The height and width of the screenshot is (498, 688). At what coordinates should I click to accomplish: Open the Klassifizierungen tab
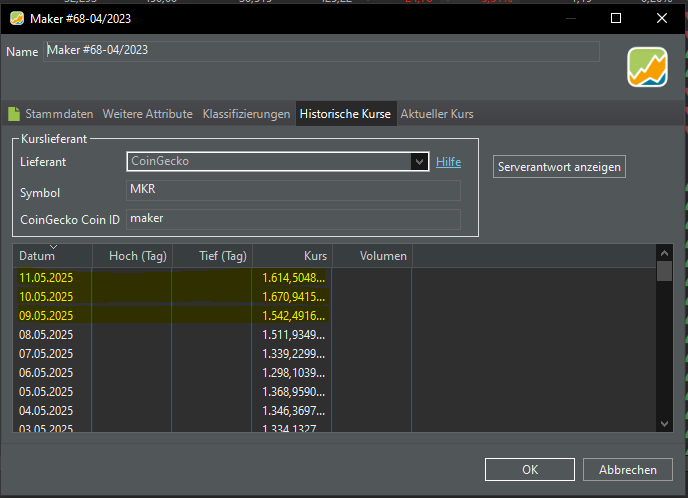(x=246, y=114)
